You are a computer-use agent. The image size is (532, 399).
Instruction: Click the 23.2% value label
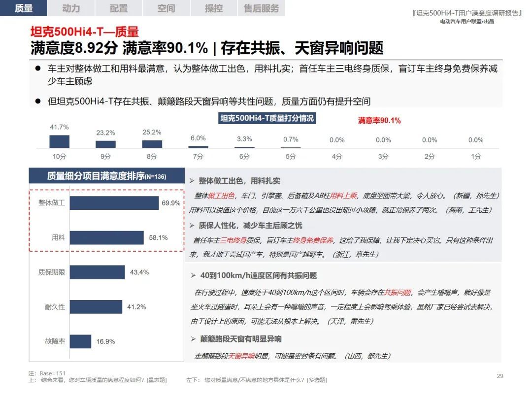(105, 133)
